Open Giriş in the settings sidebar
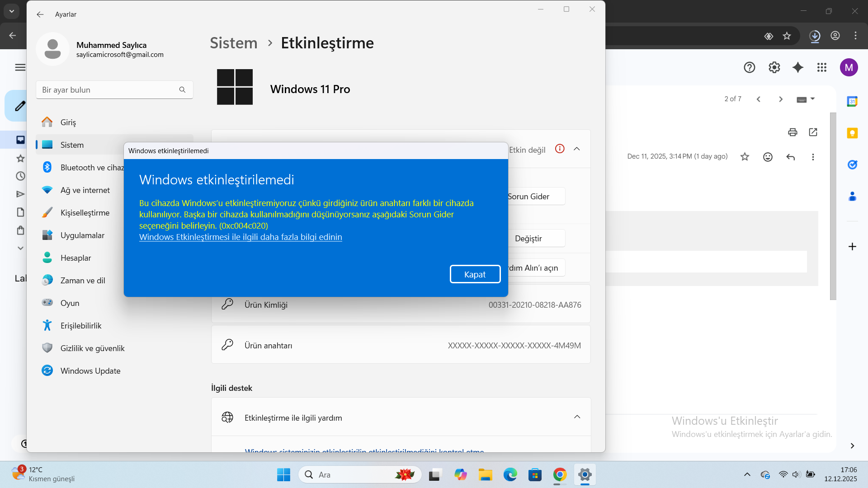 [x=114, y=122]
